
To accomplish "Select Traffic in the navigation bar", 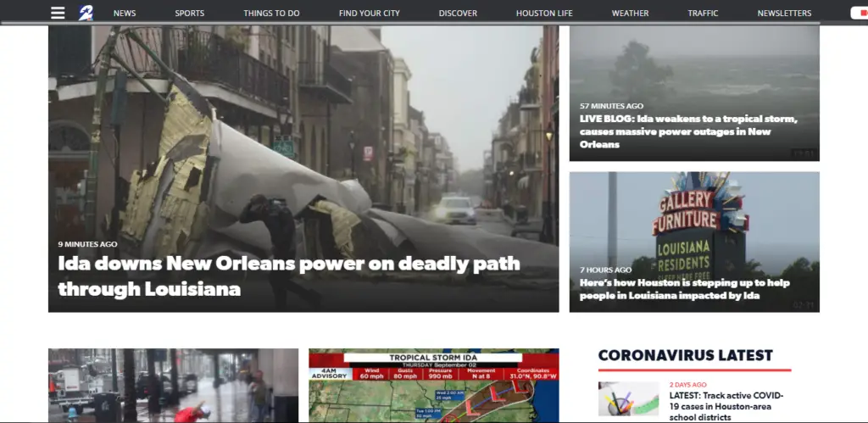I will [x=703, y=14].
